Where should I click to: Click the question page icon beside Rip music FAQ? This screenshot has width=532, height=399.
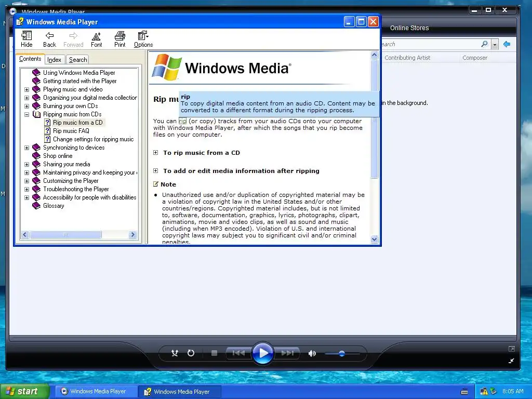click(x=47, y=131)
